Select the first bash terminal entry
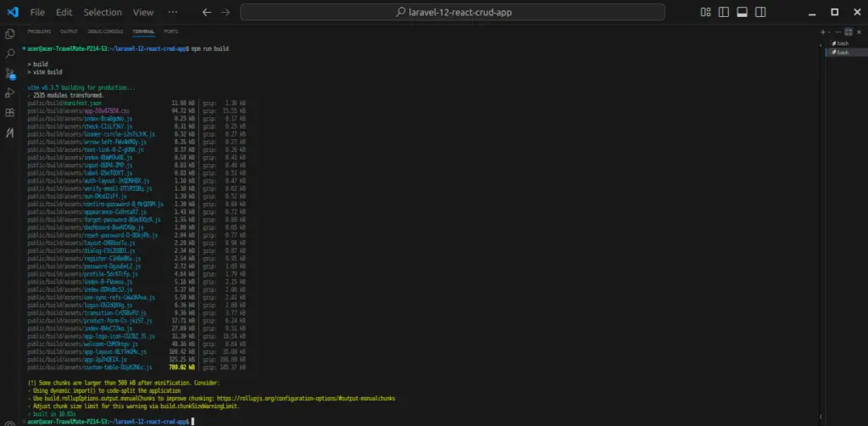 [x=843, y=43]
